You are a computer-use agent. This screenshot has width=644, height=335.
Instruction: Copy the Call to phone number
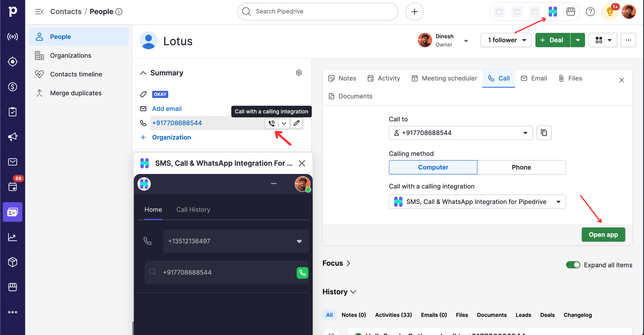[544, 133]
